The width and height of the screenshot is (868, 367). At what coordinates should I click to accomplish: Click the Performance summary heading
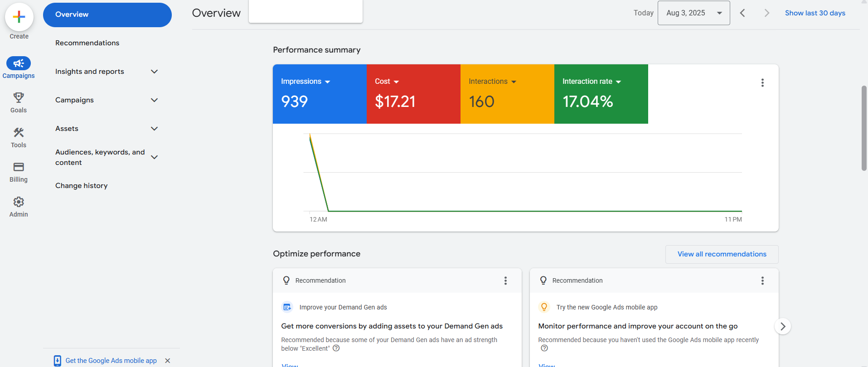317,50
